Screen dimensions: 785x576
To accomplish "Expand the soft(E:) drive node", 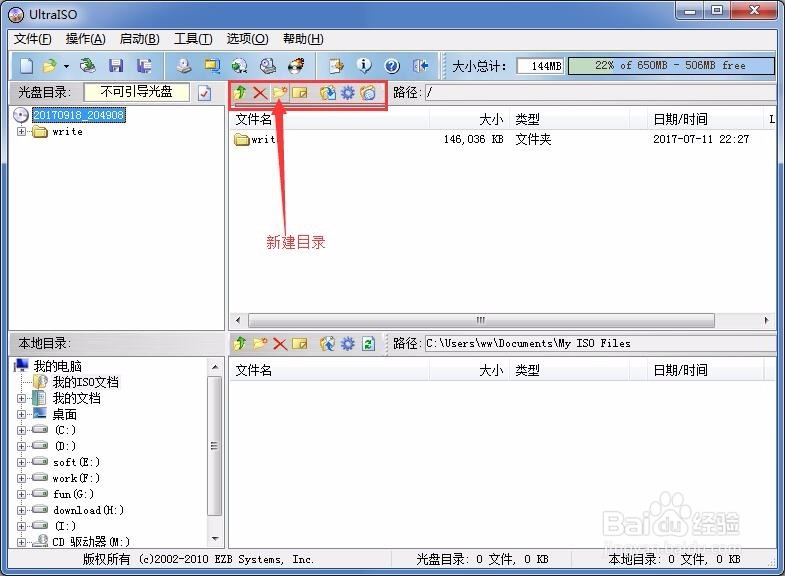I will pos(21,462).
